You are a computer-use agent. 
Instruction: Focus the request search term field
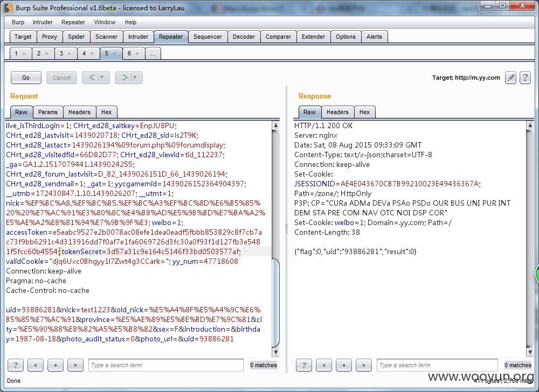coord(166,365)
